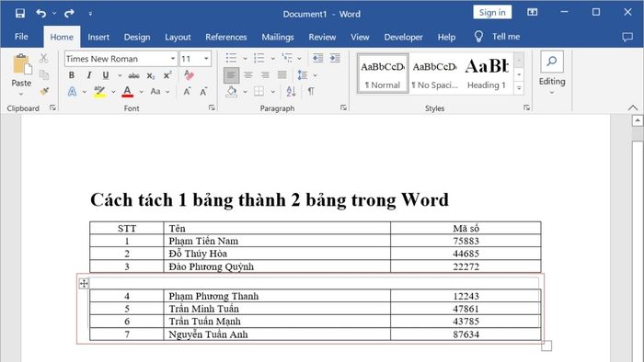Click the Tell me lightbulb icon

point(478,37)
